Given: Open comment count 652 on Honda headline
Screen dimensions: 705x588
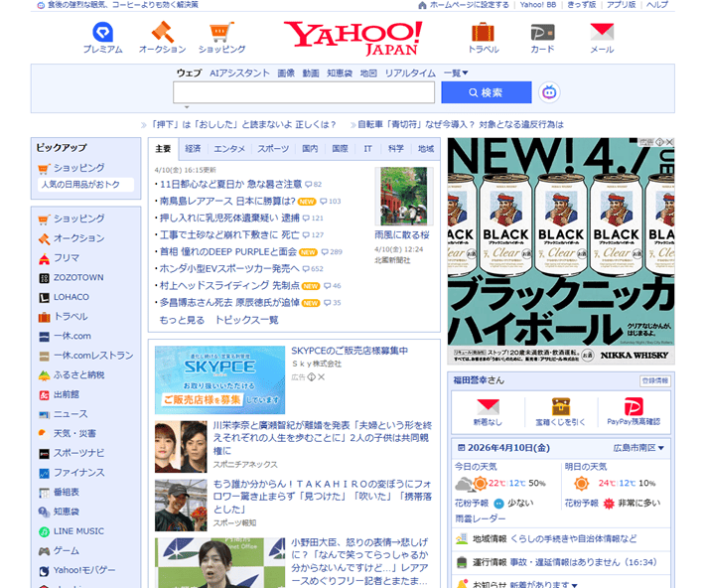Looking at the screenshot, I should click(x=314, y=268).
